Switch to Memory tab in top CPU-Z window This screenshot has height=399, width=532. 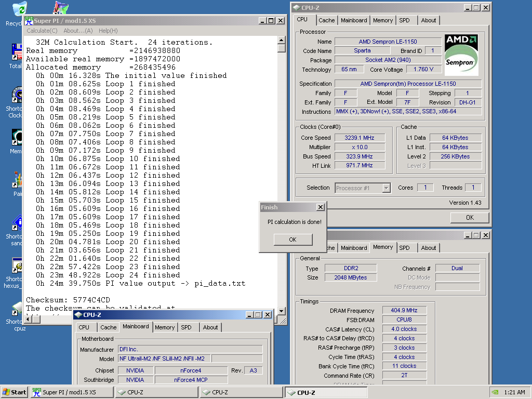tap(383, 20)
